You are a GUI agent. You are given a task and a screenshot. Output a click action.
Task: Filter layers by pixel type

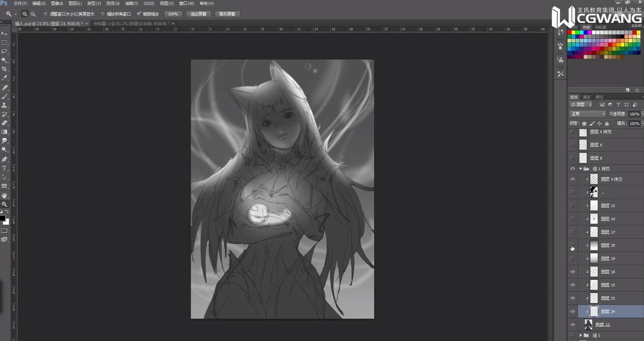(x=602, y=105)
